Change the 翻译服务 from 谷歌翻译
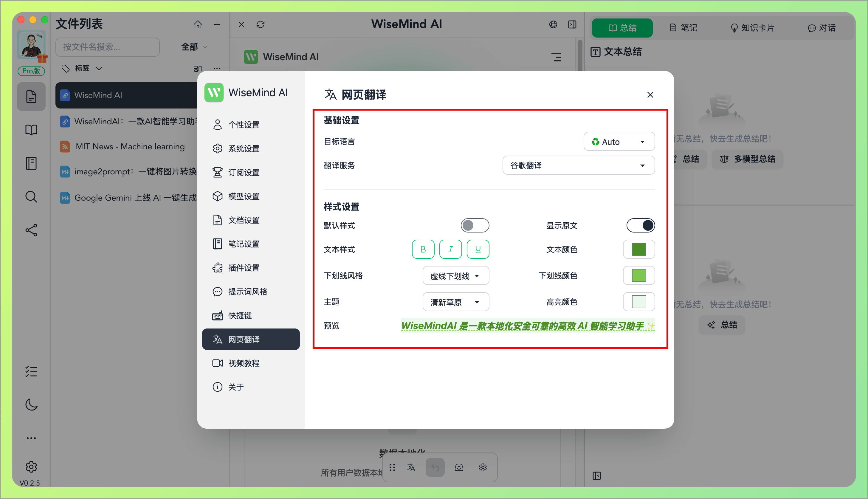 [578, 165]
